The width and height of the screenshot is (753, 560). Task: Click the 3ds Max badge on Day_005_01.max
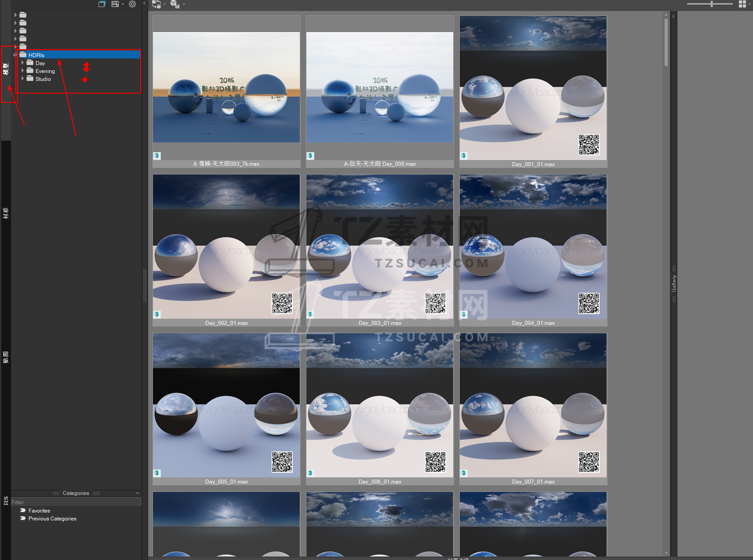pyautogui.click(x=157, y=473)
